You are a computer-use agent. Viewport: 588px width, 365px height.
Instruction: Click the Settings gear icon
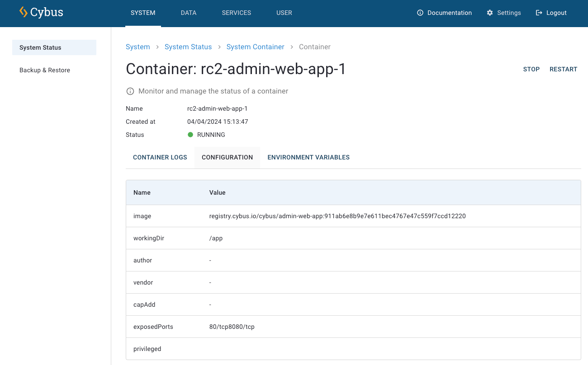click(x=490, y=13)
